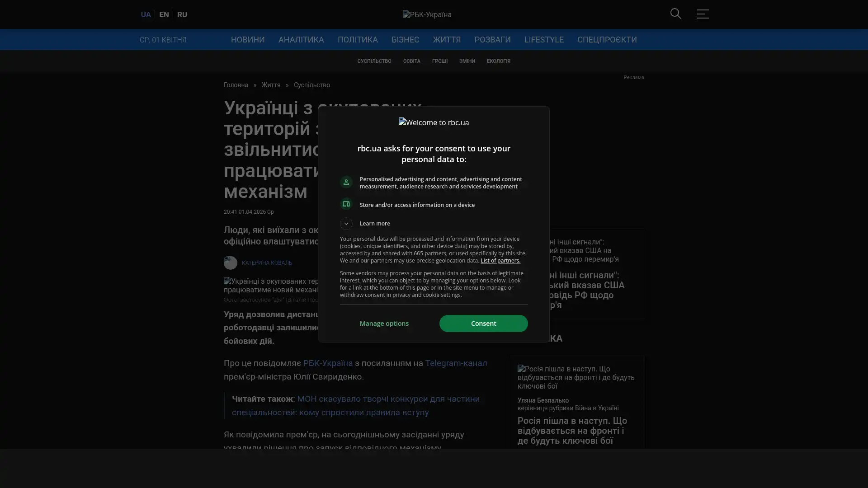Click the Manage options button
The height and width of the screenshot is (488, 868).
pos(384,324)
